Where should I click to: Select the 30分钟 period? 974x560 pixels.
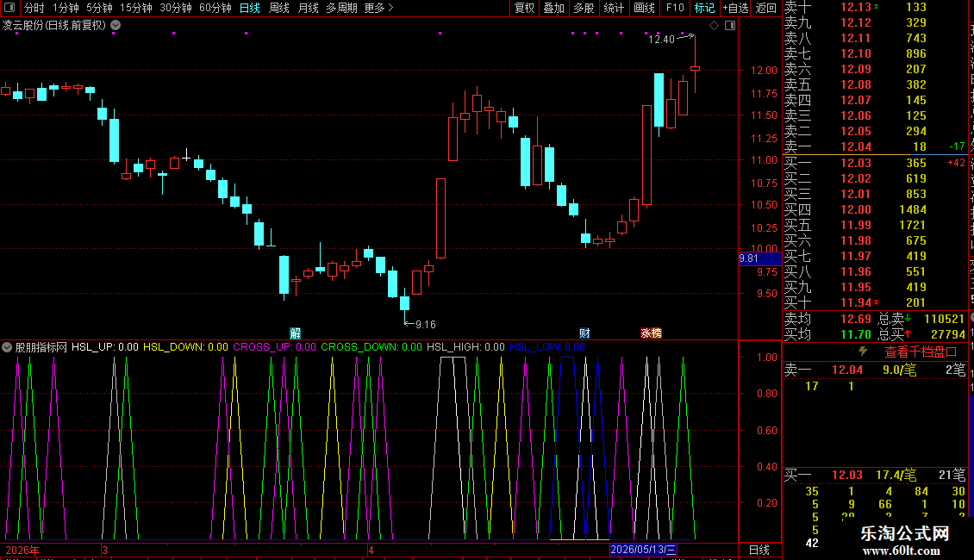(176, 8)
